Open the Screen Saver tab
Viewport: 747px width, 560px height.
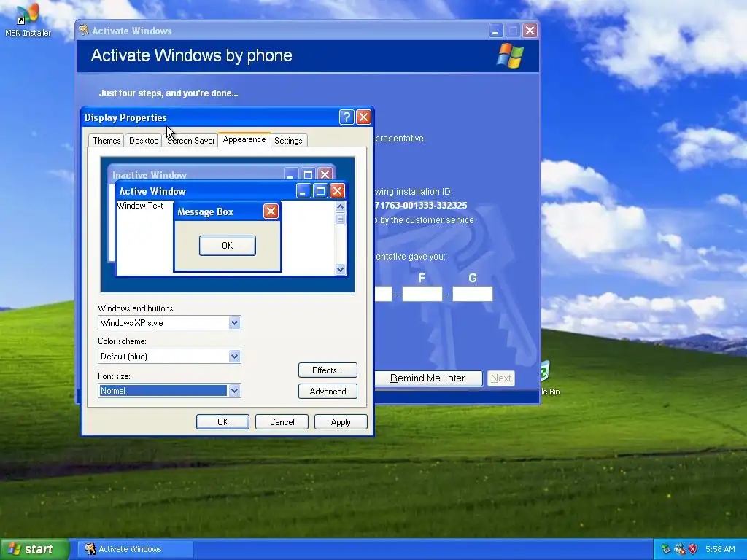coord(190,141)
